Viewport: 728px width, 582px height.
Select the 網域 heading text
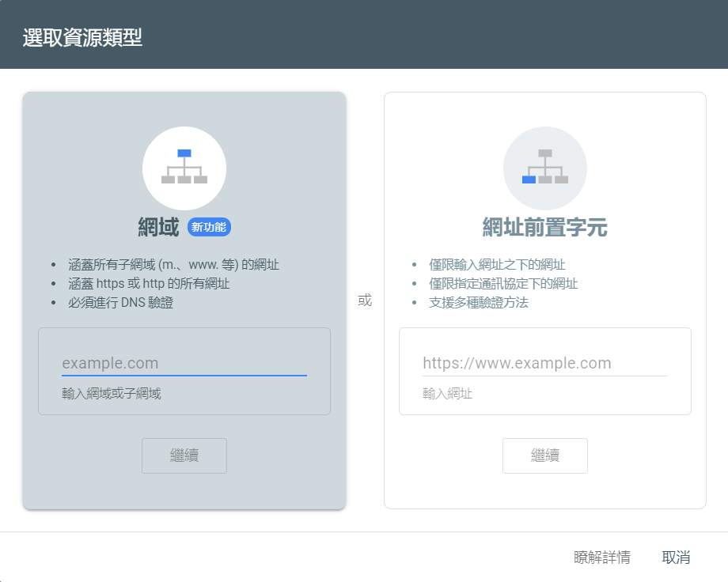click(x=158, y=228)
